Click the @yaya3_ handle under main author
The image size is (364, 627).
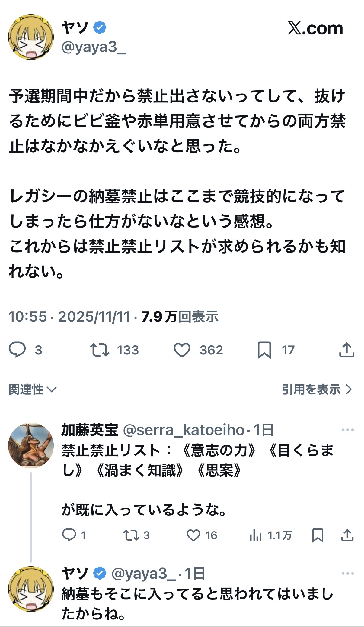(x=94, y=47)
